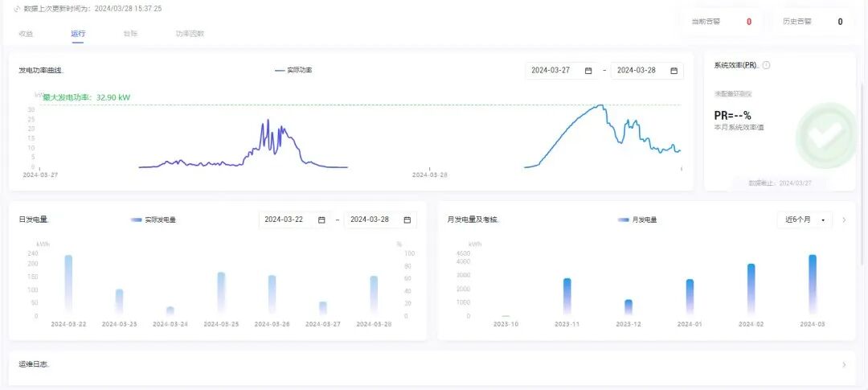
Task: Click the 2024-03-25 bar in daily generation chart
Action: 222,294
